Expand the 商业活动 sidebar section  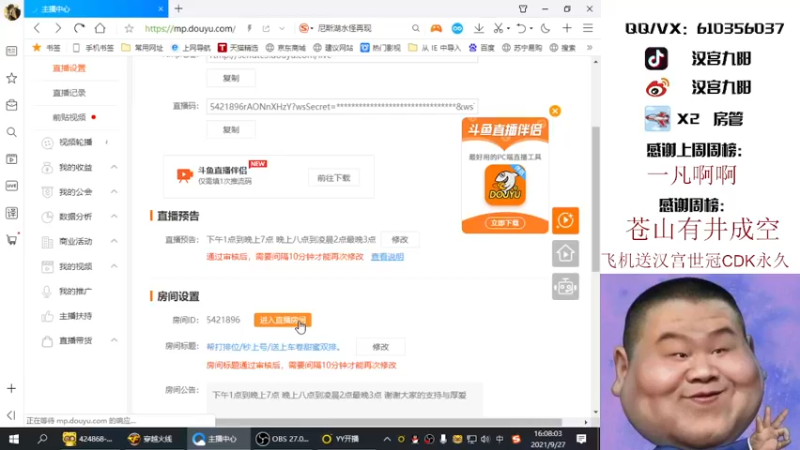tap(114, 241)
